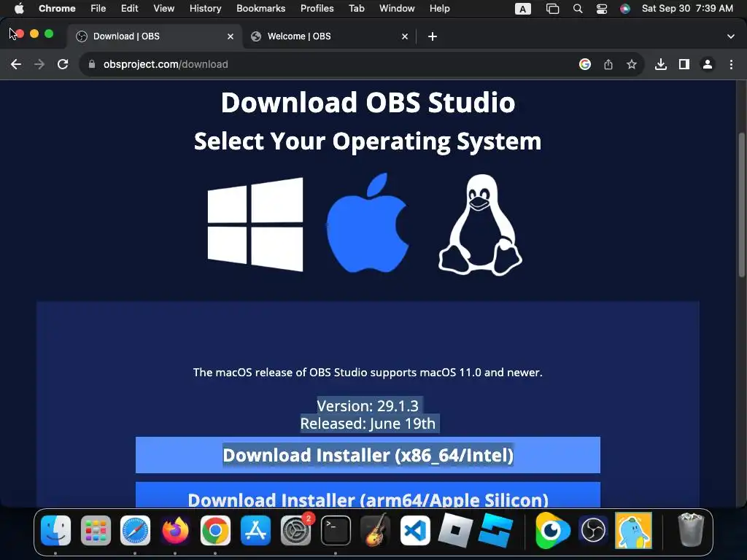Click the page vertical scrollbar
This screenshot has height=560, width=747.
[x=741, y=205]
